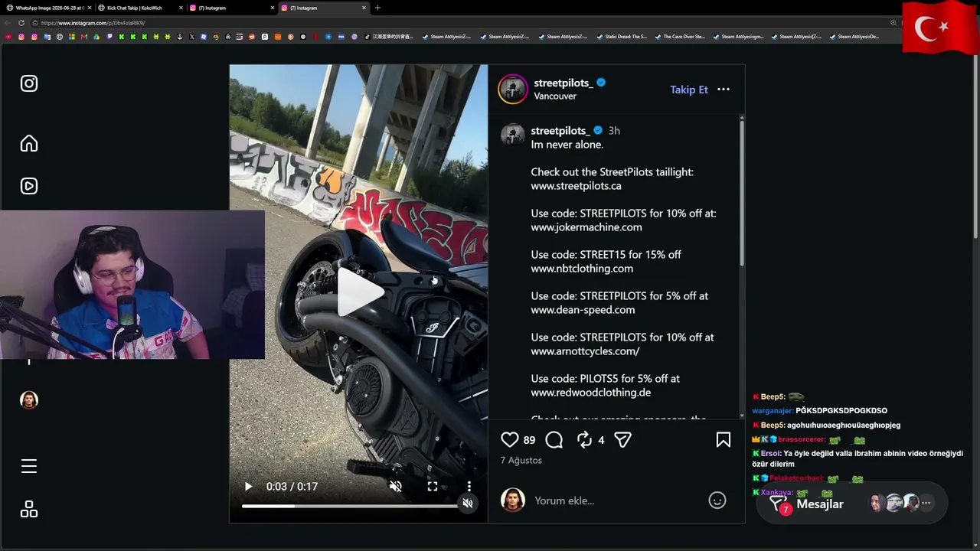Open streetpilots_ profile from the post header

pyautogui.click(x=563, y=83)
